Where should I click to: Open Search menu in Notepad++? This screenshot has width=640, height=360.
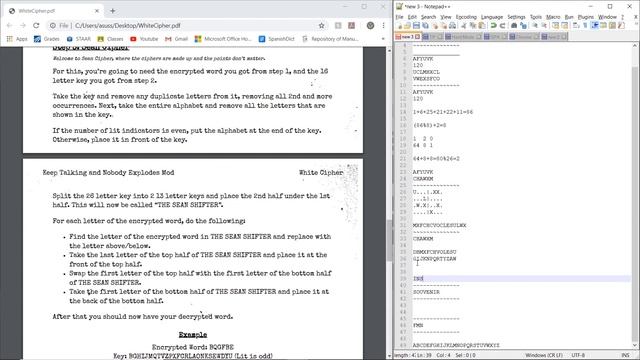pos(428,17)
